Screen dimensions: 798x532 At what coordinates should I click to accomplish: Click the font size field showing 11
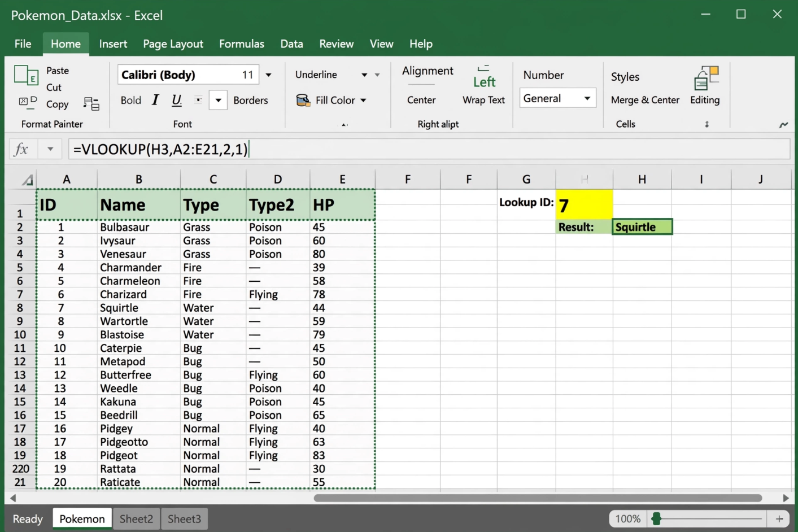(x=247, y=75)
